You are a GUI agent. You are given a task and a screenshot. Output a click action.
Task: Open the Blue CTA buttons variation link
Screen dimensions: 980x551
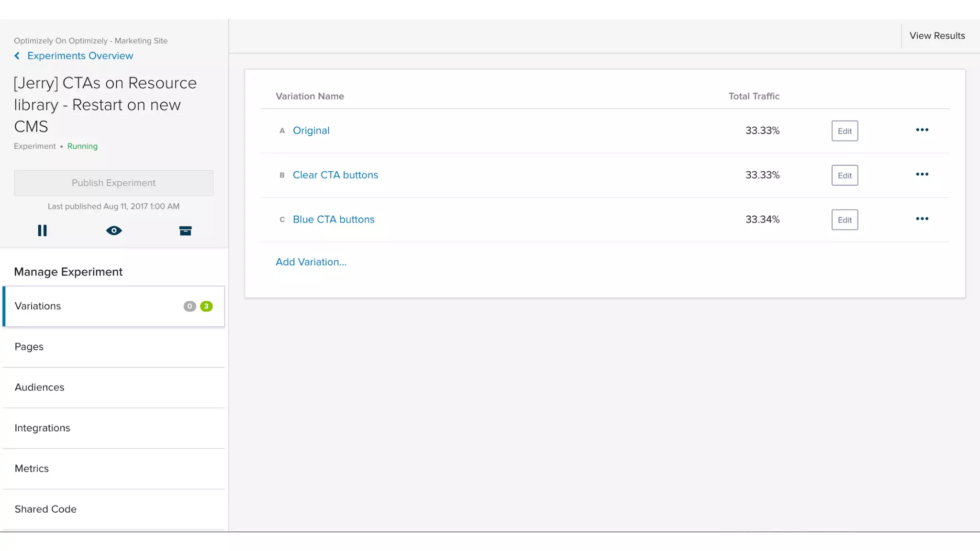click(334, 220)
